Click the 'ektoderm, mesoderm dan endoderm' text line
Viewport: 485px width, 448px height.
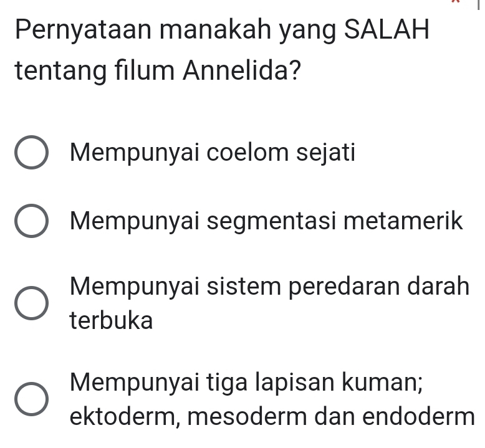click(272, 417)
